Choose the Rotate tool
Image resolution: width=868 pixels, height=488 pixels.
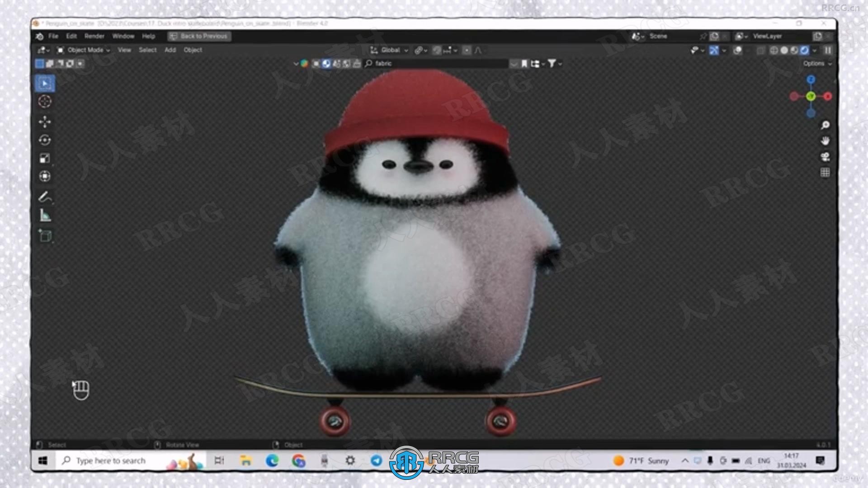45,140
